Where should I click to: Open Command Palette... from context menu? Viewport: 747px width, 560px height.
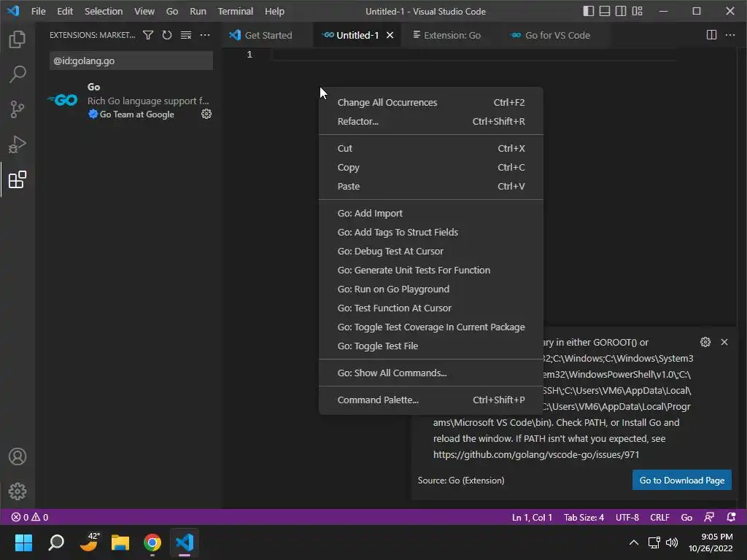click(430, 400)
